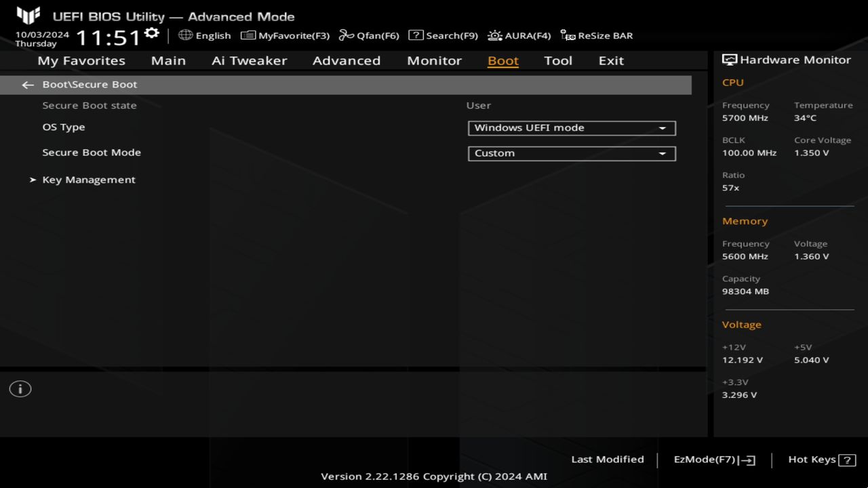The height and width of the screenshot is (488, 868).
Task: Click Last Modified button
Action: pos(608,460)
